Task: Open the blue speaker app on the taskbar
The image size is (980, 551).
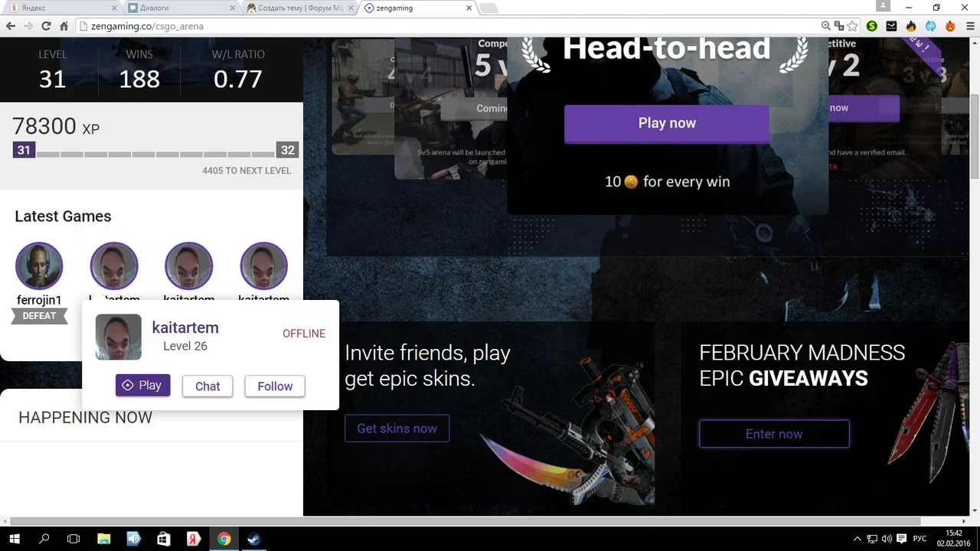Action: point(134,539)
